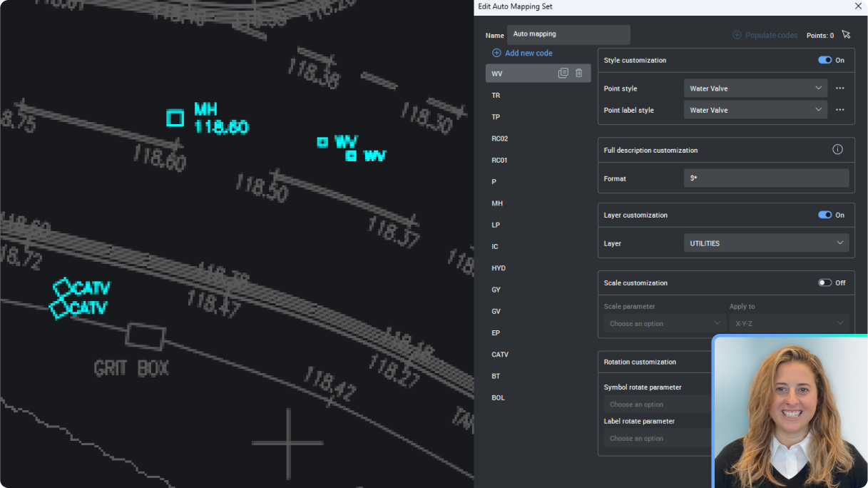The image size is (868, 488).
Task: Select the CATV code in the list
Action: [x=500, y=354]
